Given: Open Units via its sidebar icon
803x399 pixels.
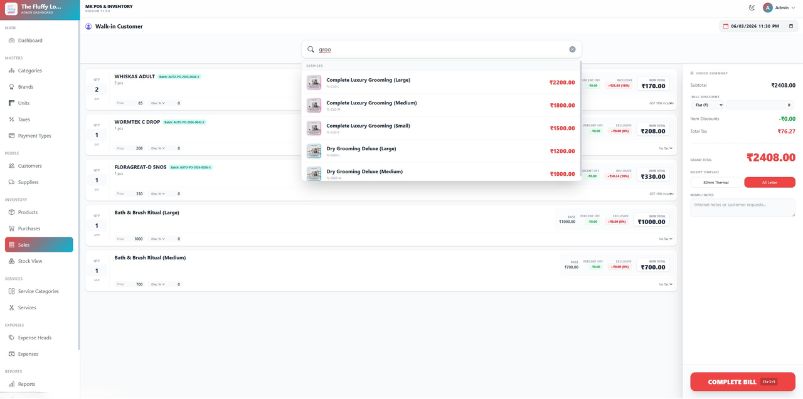Looking at the screenshot, I should click(x=12, y=103).
